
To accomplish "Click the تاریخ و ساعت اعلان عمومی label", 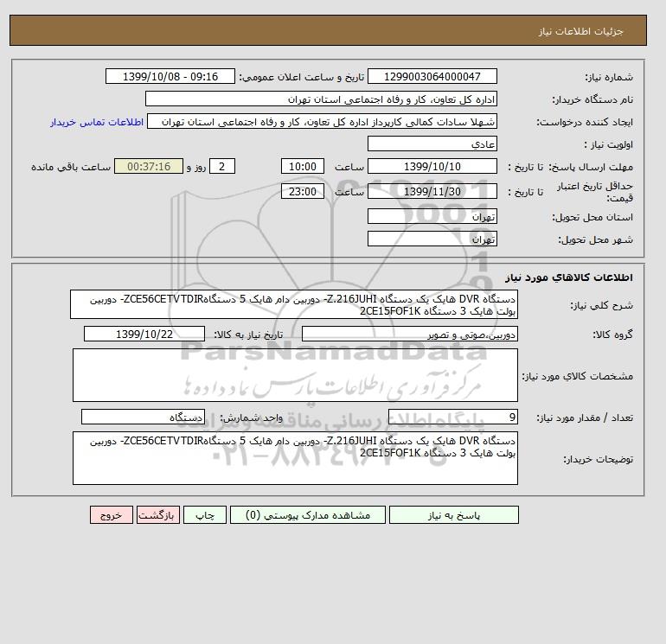I will point(302,77).
